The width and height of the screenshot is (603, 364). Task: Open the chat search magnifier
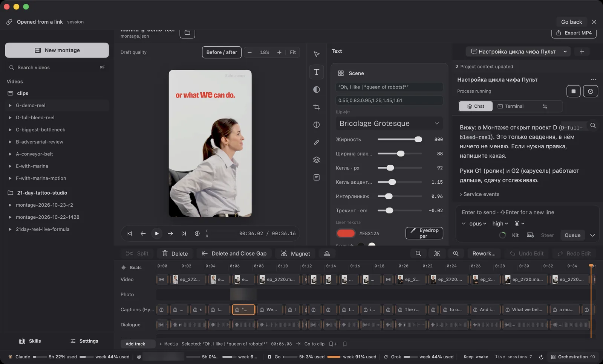point(593,126)
